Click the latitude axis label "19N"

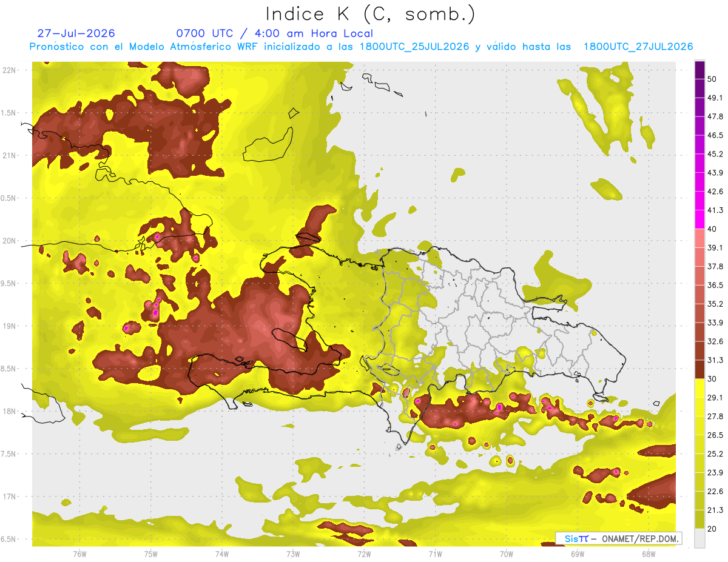10,326
